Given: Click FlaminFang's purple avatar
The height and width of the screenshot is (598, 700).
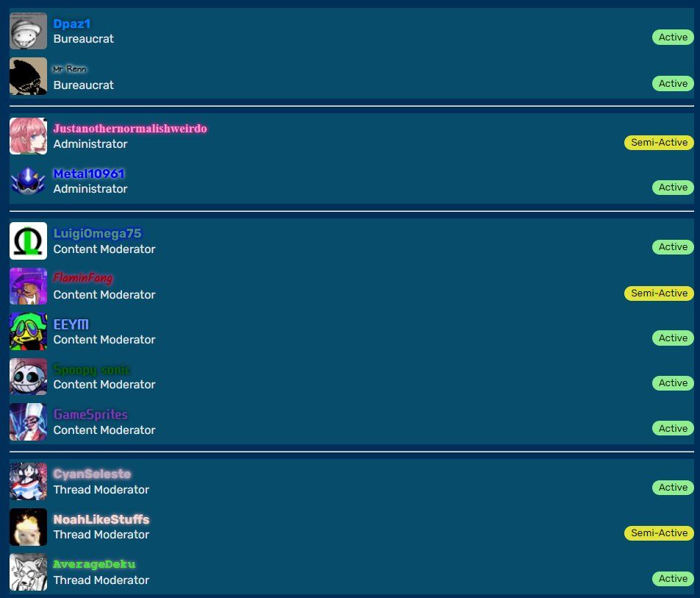Looking at the screenshot, I should point(28,286).
